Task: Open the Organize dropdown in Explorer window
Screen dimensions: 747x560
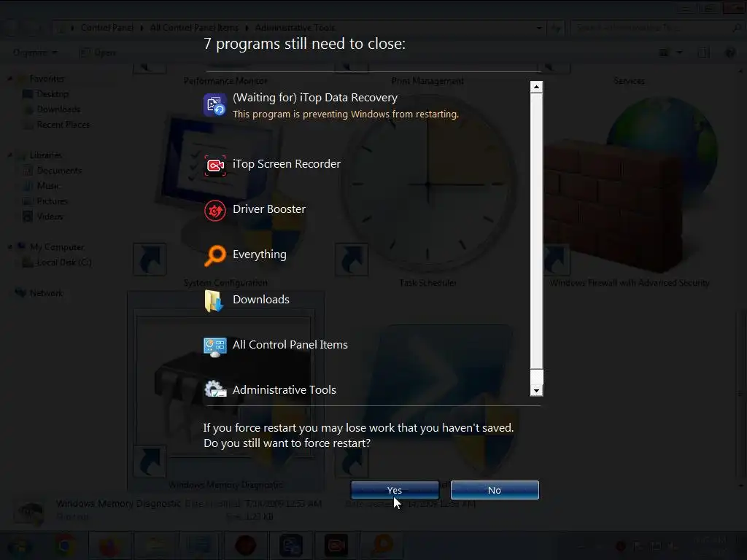Action: (x=35, y=52)
